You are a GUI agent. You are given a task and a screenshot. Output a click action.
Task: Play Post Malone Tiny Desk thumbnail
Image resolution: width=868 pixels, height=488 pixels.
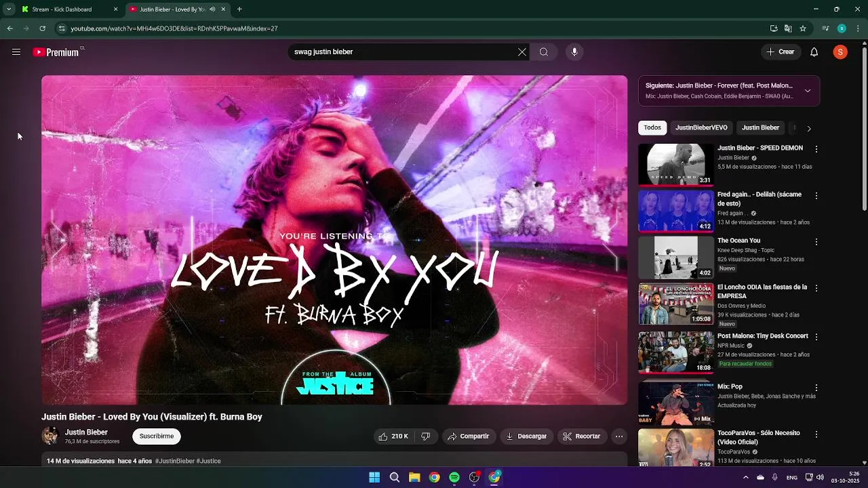tap(676, 352)
